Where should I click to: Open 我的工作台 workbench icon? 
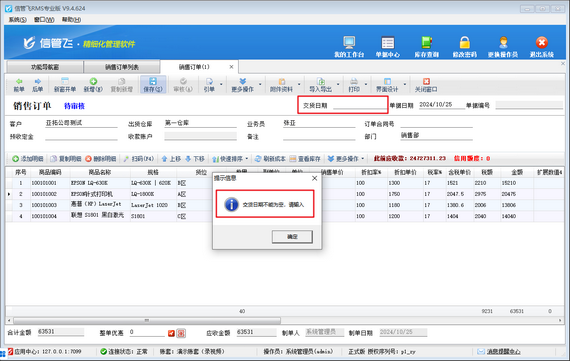(x=349, y=43)
